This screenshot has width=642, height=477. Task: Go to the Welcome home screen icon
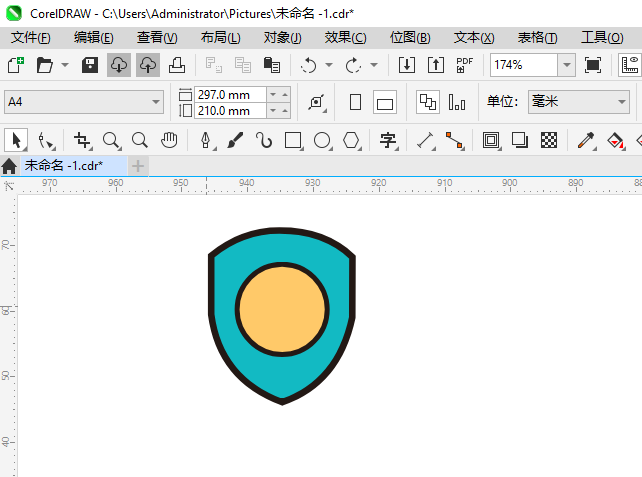pyautogui.click(x=9, y=166)
